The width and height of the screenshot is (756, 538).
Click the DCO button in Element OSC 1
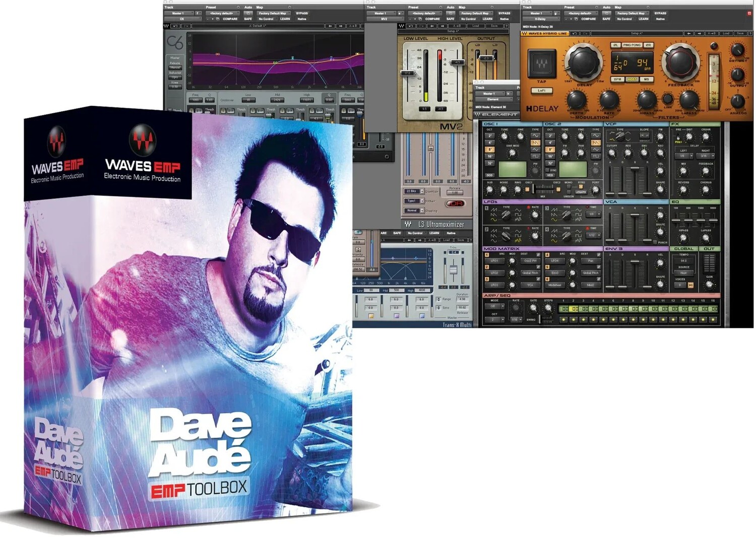[489, 175]
